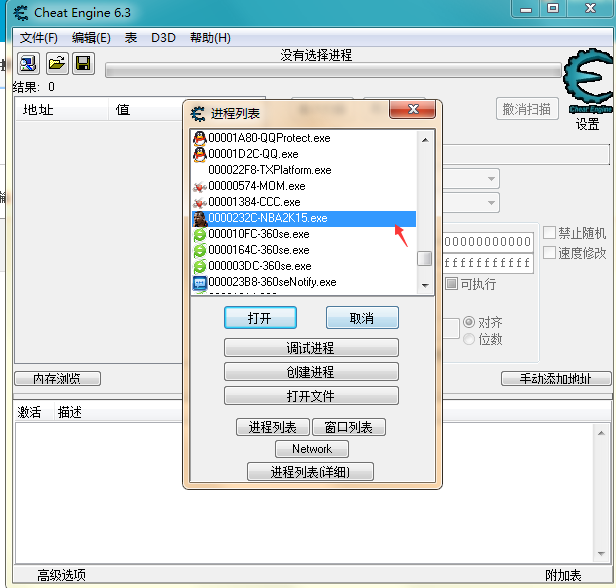The width and height of the screenshot is (616, 588).
Task: Select 000022F8-TXPlatform.exe process row
Action: pyautogui.click(x=304, y=170)
